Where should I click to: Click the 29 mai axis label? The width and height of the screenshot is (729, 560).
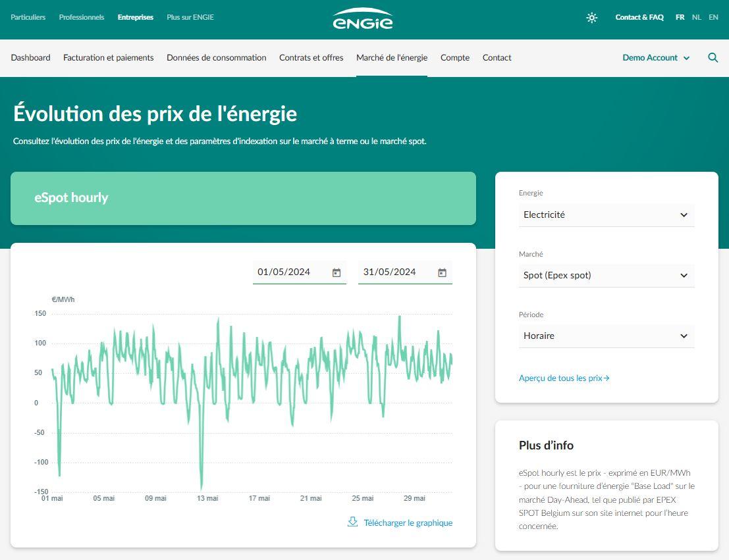click(x=414, y=498)
